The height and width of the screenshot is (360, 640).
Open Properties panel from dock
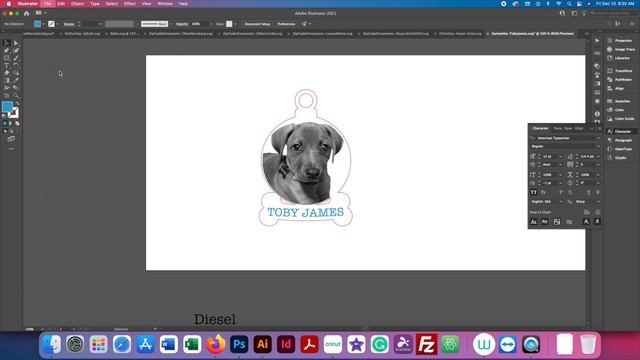pos(620,40)
